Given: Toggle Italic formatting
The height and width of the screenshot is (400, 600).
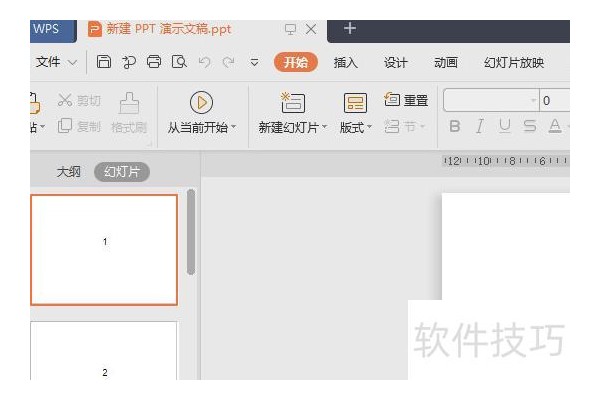Looking at the screenshot, I should [480, 126].
